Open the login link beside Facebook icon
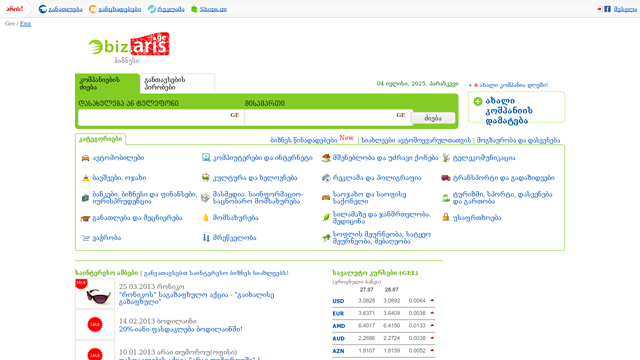 pyautogui.click(x=625, y=9)
